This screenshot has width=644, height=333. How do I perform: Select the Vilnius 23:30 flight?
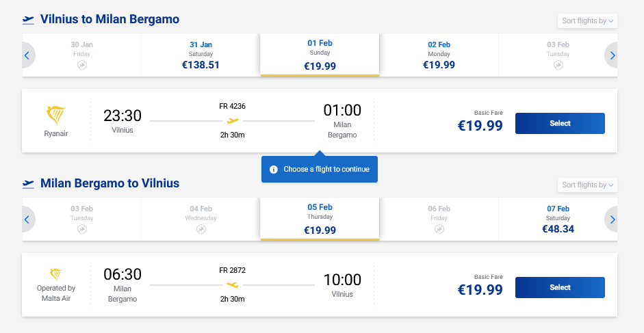tap(559, 124)
